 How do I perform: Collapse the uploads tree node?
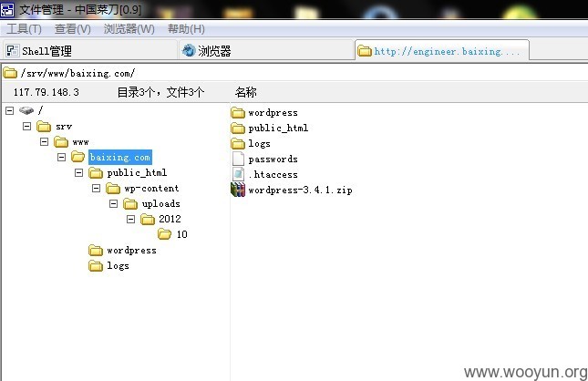point(113,203)
